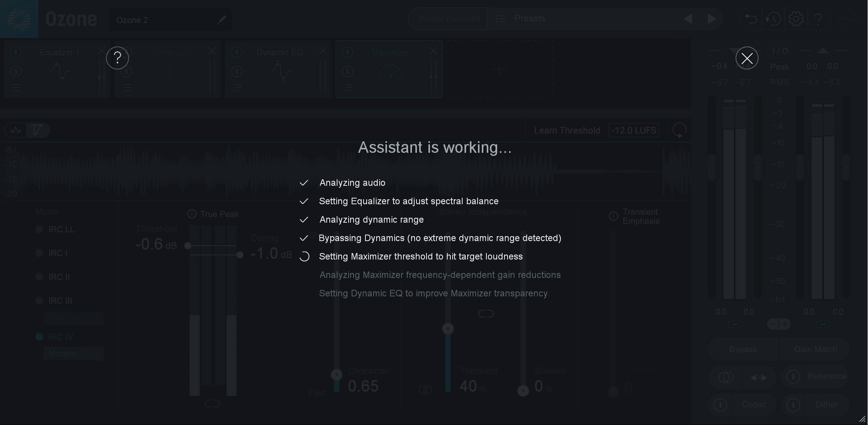Open the top-bar help icon
This screenshot has height=425, width=868.
[x=818, y=19]
